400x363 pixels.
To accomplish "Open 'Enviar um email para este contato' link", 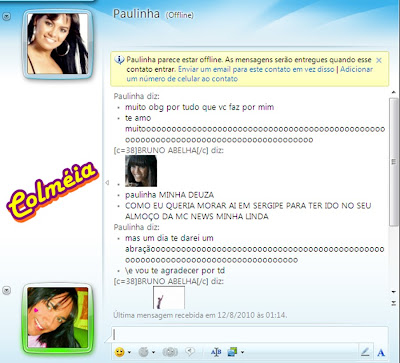I will tap(256, 70).
